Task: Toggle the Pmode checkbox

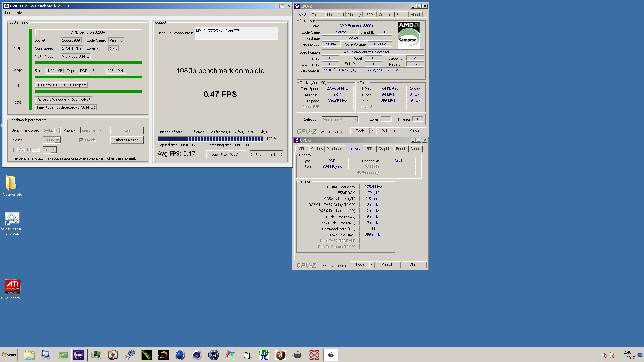Action: [x=82, y=140]
